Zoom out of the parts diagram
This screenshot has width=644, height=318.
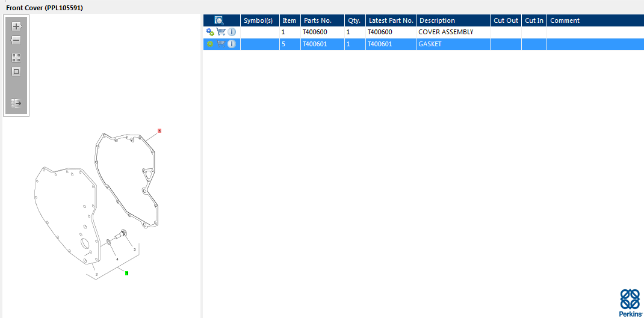(16, 40)
